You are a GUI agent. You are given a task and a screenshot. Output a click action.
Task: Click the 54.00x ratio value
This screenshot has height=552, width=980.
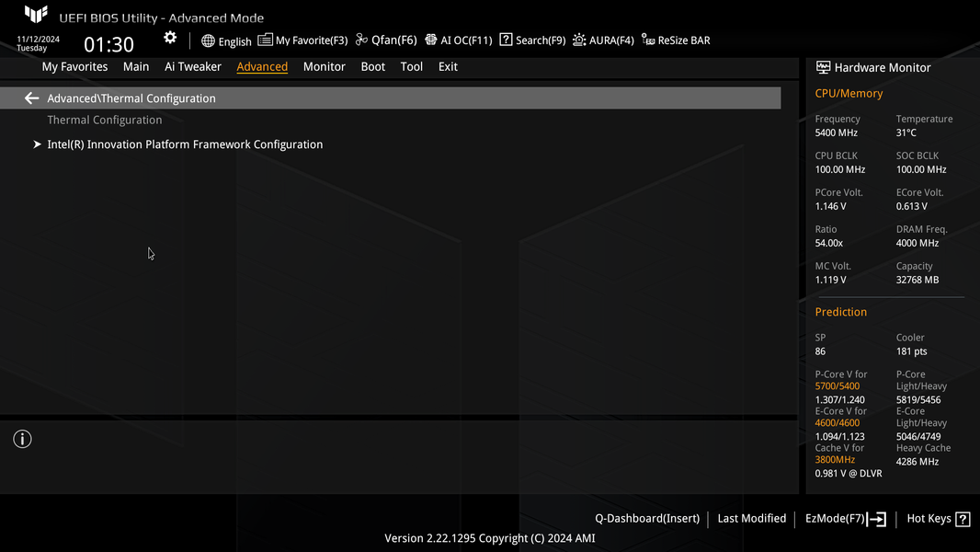828,243
